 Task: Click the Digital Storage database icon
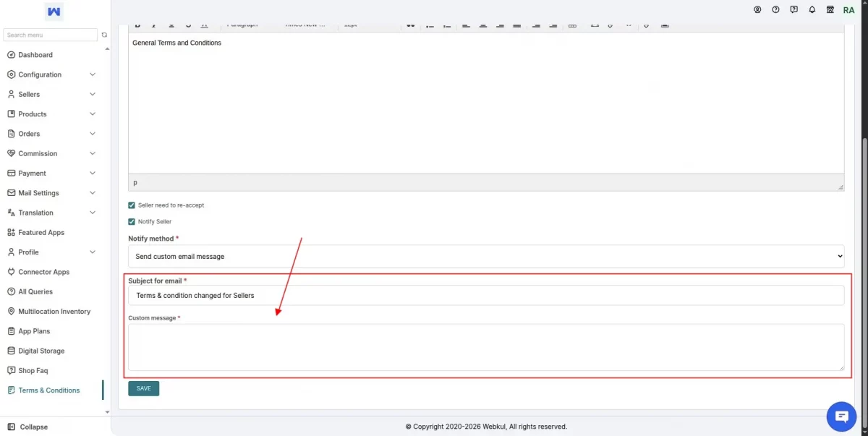pyautogui.click(x=11, y=351)
